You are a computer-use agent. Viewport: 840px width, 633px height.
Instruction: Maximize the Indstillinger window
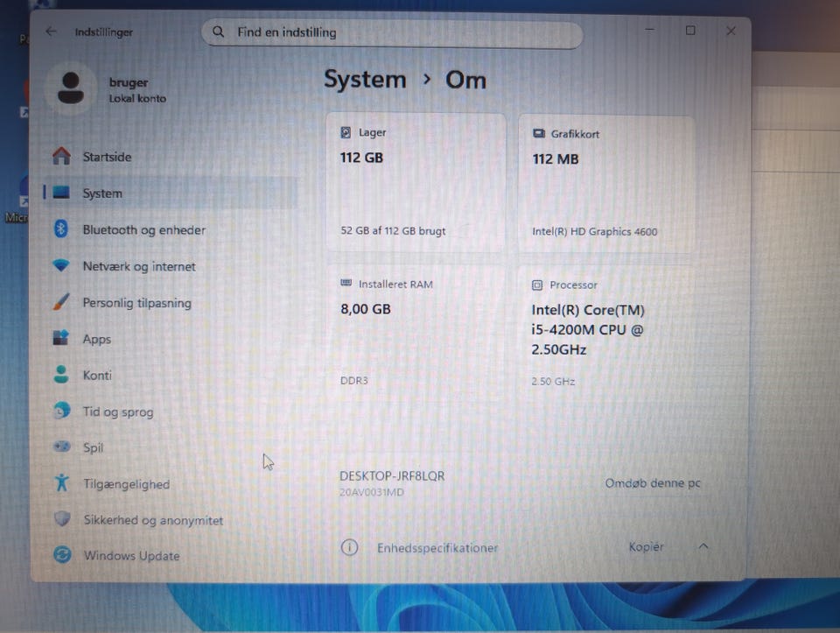(x=690, y=31)
